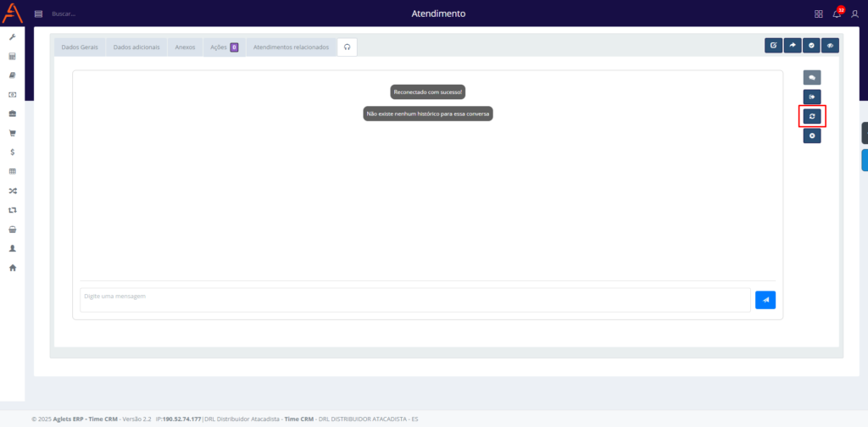This screenshot has width=868, height=427.
Task: Send the message with paper plane button
Action: coord(765,300)
